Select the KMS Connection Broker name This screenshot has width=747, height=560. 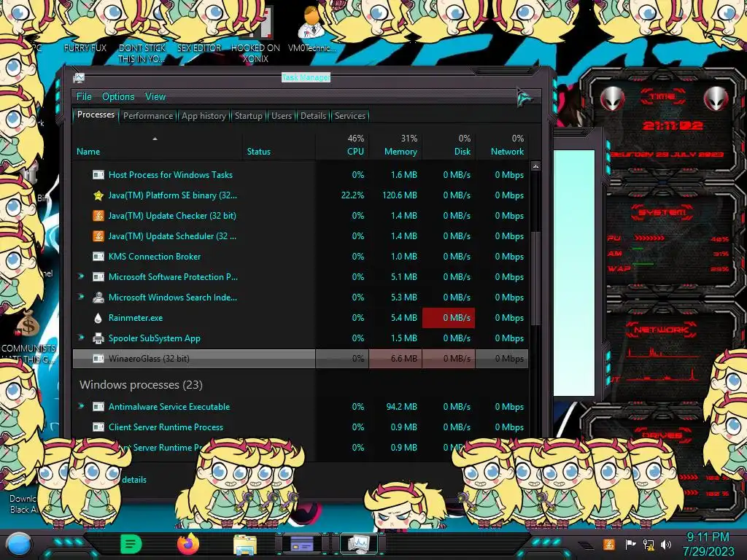155,257
